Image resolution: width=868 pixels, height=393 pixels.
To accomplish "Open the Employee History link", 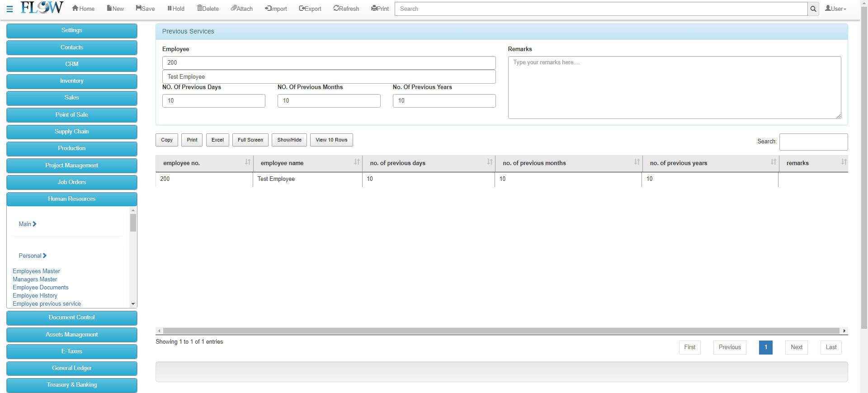I will [35, 295].
